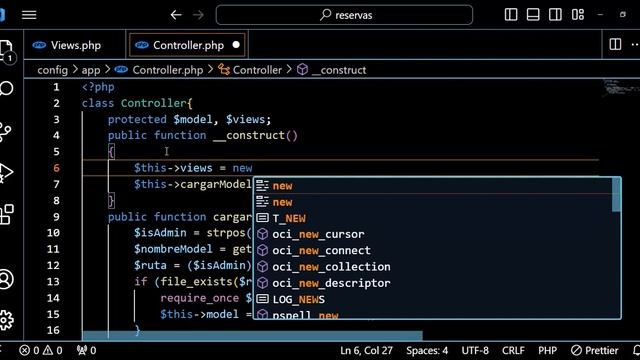Image resolution: width=640 pixels, height=360 pixels.
Task: Choose oci_new_cursor suggestion
Action: pos(433,234)
